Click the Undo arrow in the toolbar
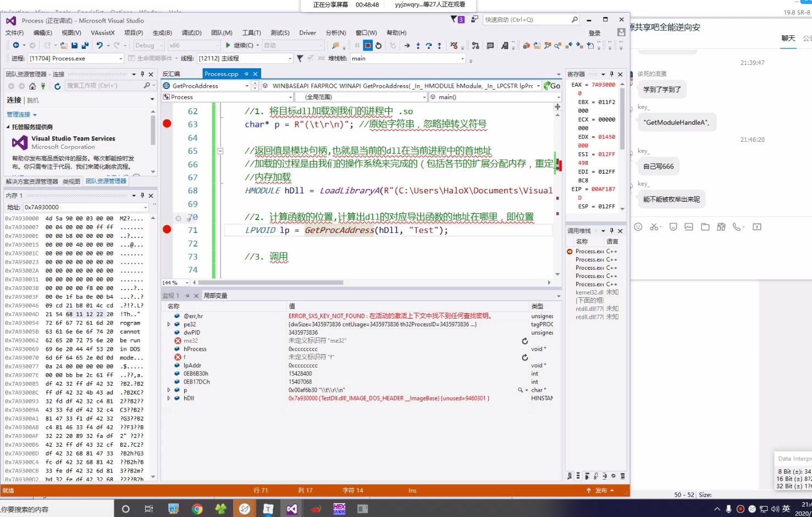 (99, 46)
